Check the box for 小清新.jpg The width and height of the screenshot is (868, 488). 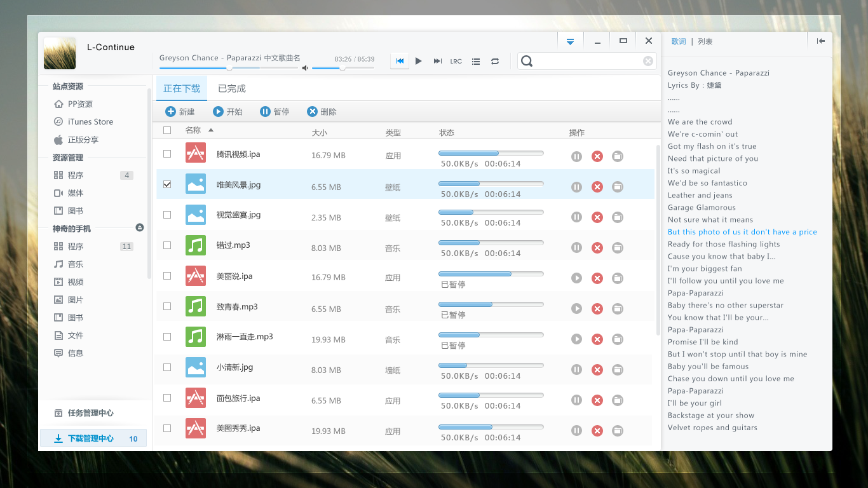pyautogui.click(x=167, y=367)
